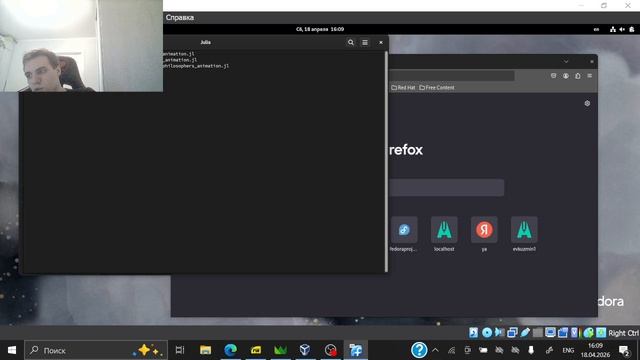Open the Firefox Pocket save icon
Image resolution: width=640 pixels, height=360 pixels.
553,76
